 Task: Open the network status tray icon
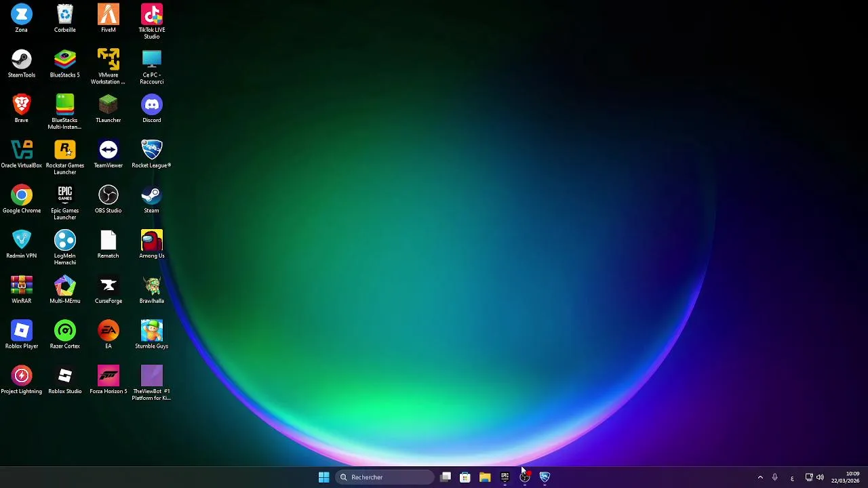pyautogui.click(x=809, y=477)
